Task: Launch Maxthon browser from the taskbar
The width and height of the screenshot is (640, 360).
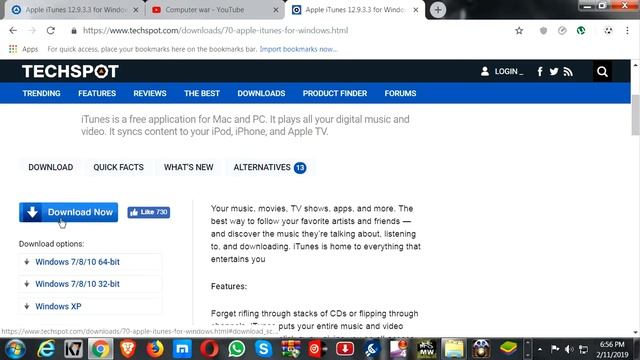Action: [x=182, y=349]
